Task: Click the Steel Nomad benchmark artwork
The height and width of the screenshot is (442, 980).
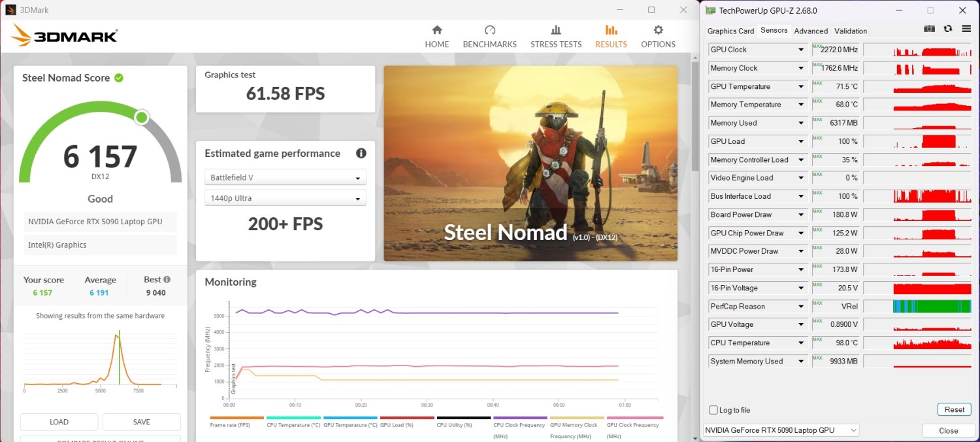Action: point(531,163)
